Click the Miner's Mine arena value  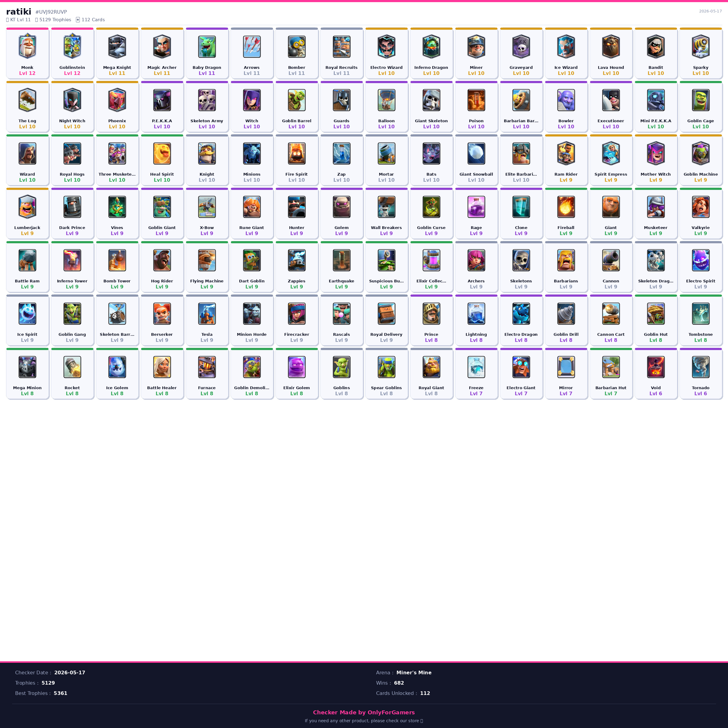[414, 672]
